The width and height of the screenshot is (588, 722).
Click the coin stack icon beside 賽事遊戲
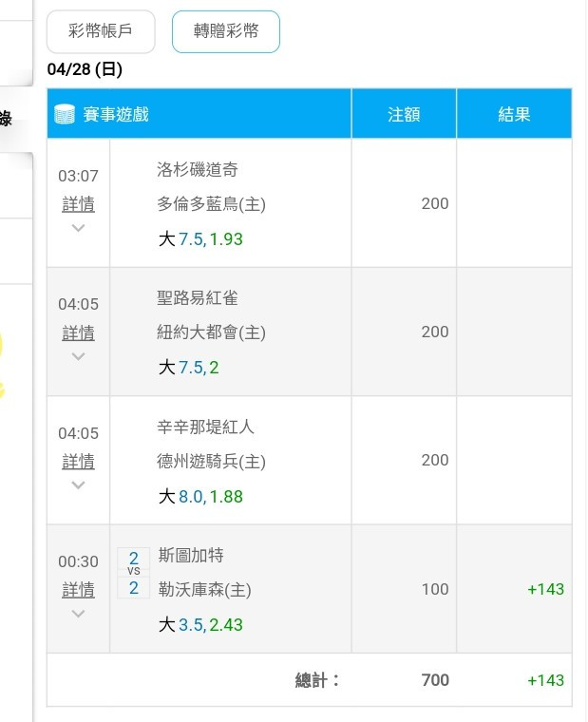coord(65,114)
